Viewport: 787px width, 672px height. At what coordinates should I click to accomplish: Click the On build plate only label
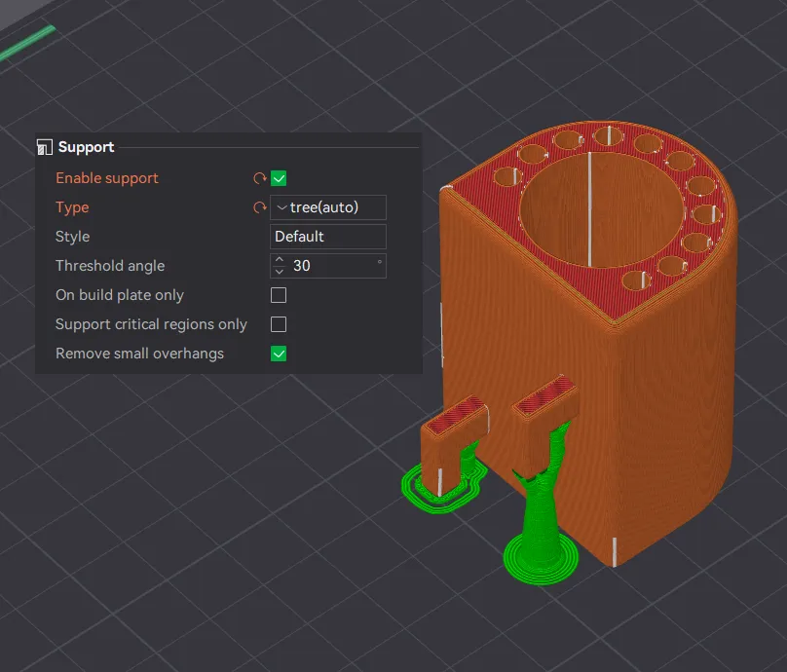pyautogui.click(x=120, y=295)
